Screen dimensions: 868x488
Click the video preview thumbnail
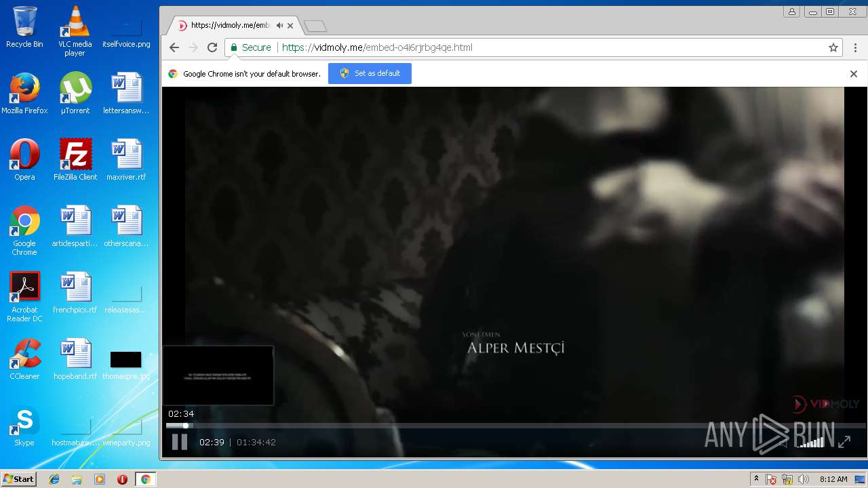pos(218,375)
